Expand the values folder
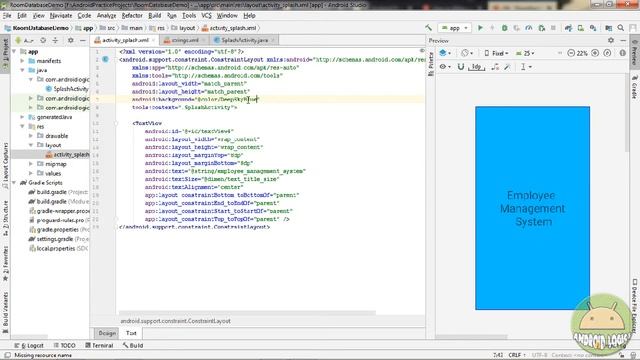This screenshot has width=640, height=360. pos(31,173)
